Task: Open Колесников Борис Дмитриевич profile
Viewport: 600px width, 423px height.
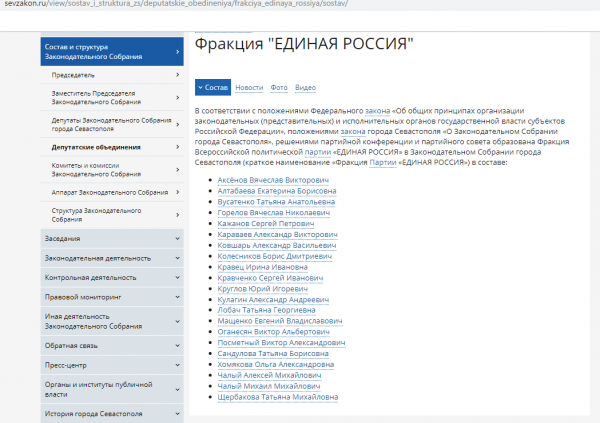Action: [x=275, y=256]
